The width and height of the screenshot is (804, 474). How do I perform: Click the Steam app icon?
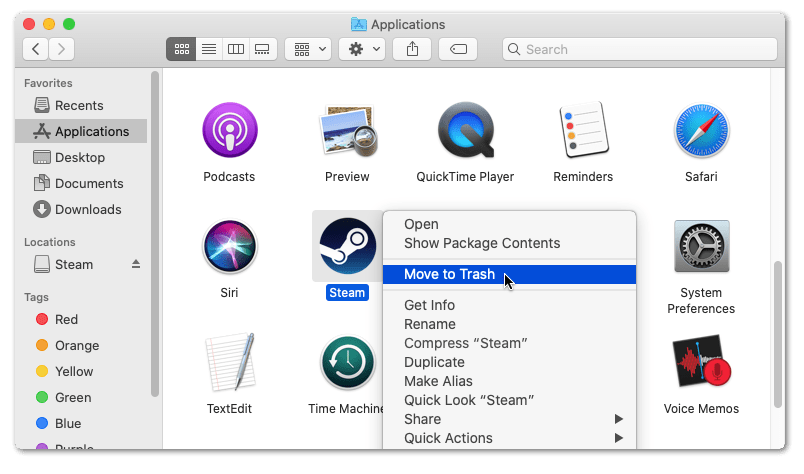(x=348, y=246)
